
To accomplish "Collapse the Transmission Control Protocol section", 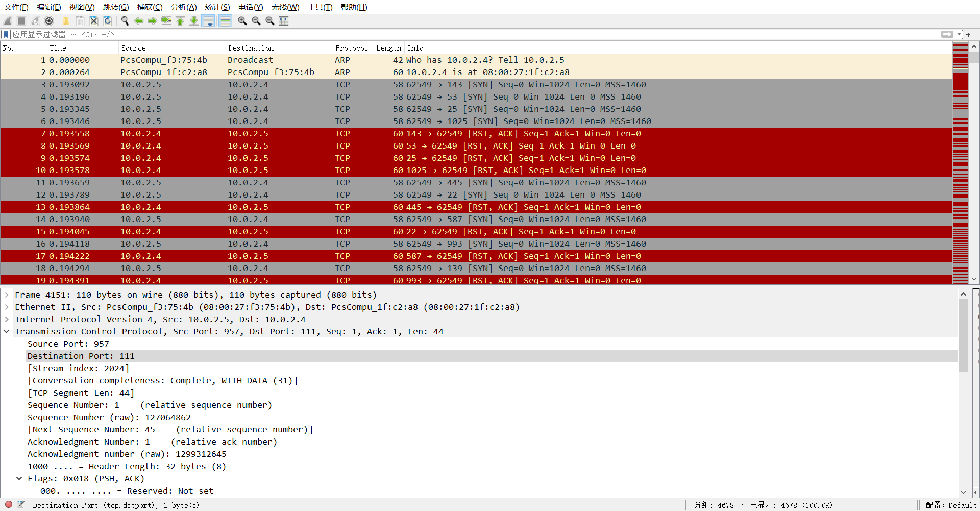I will pos(7,331).
